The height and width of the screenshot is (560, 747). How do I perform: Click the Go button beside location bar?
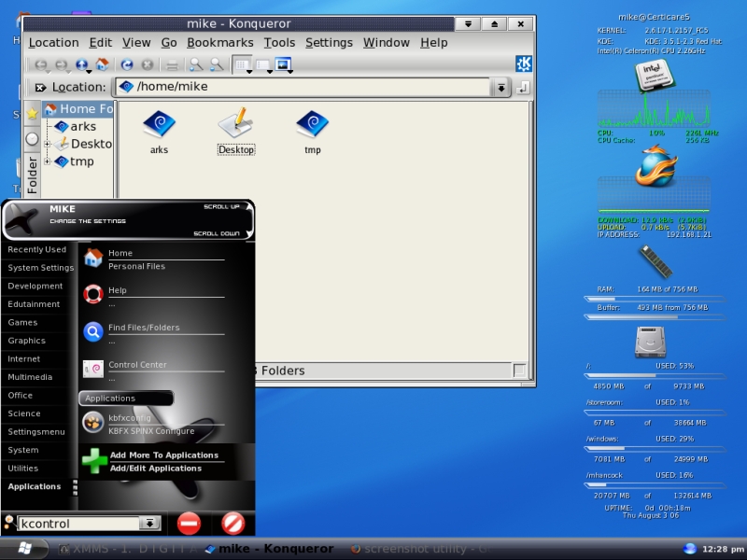point(523,88)
